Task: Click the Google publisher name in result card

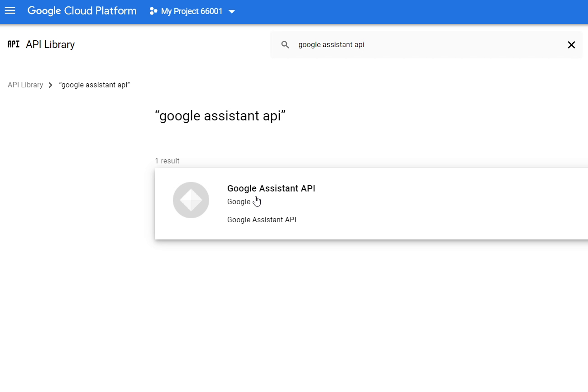Action: coord(239,202)
